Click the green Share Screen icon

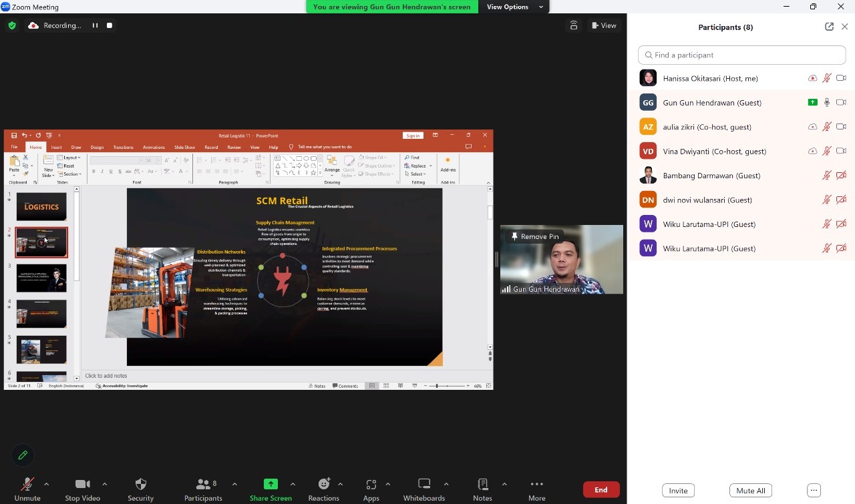coord(271,484)
